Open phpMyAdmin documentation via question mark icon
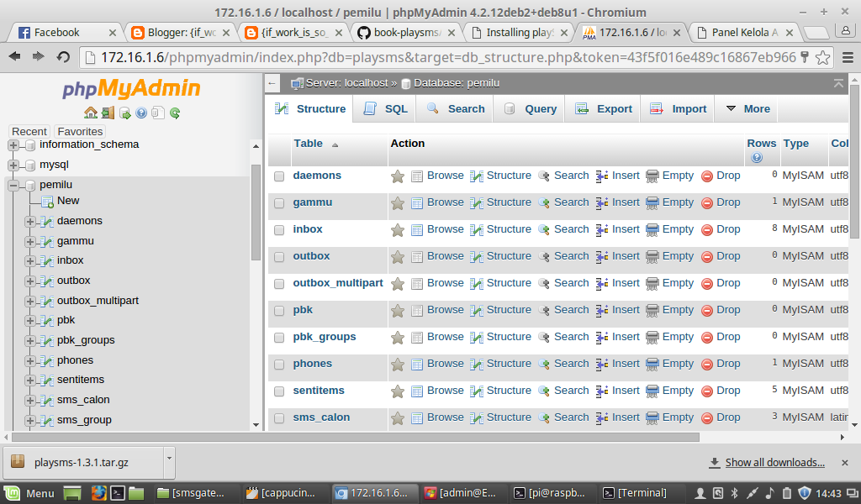 (x=142, y=112)
